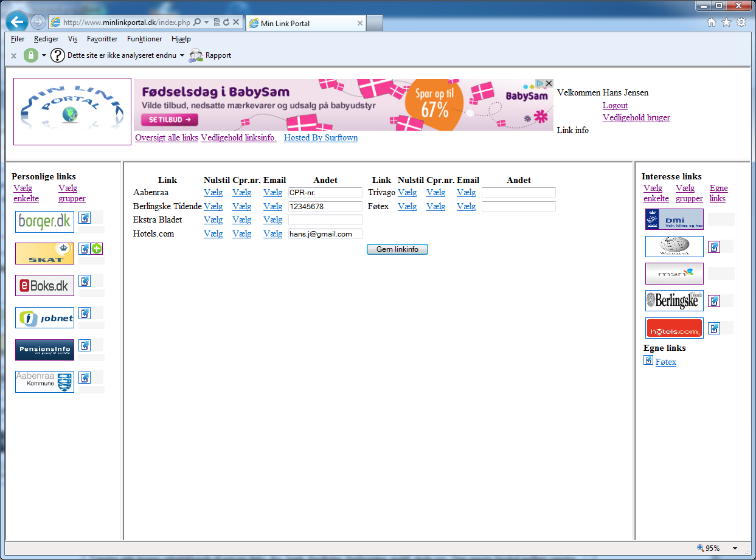Open the Oversigt alle links link

coord(167,137)
